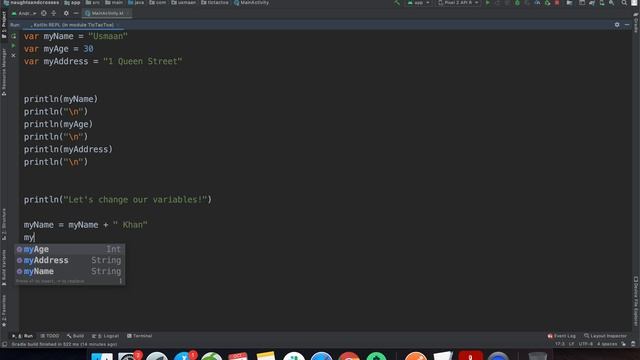Image resolution: width=640 pixels, height=360 pixels.
Task: Open the TODO tool window
Action: (50, 336)
